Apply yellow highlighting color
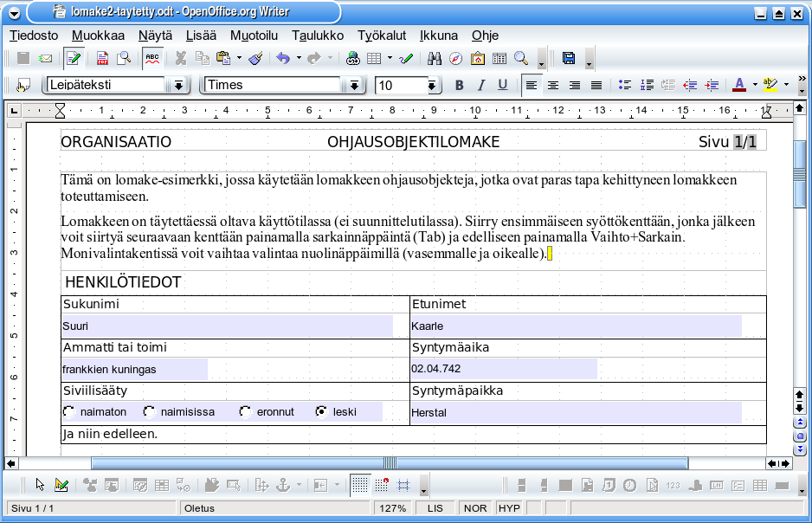The height and width of the screenshot is (523, 812). [x=770, y=86]
